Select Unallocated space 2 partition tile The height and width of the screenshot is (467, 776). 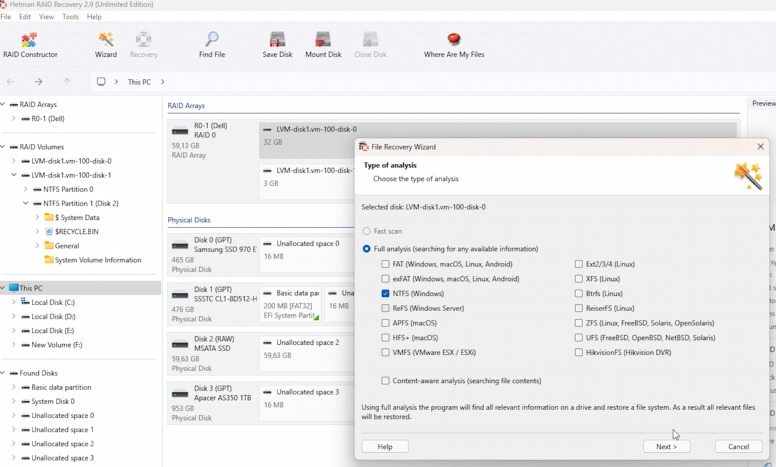pos(307,353)
